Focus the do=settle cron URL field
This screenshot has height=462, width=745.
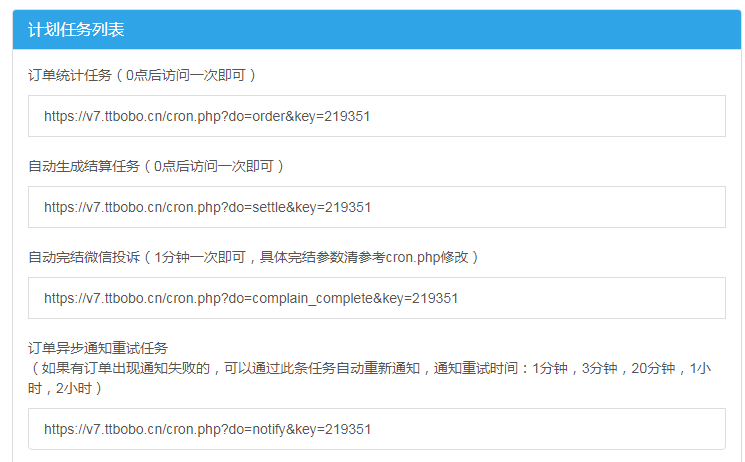[x=376, y=207]
